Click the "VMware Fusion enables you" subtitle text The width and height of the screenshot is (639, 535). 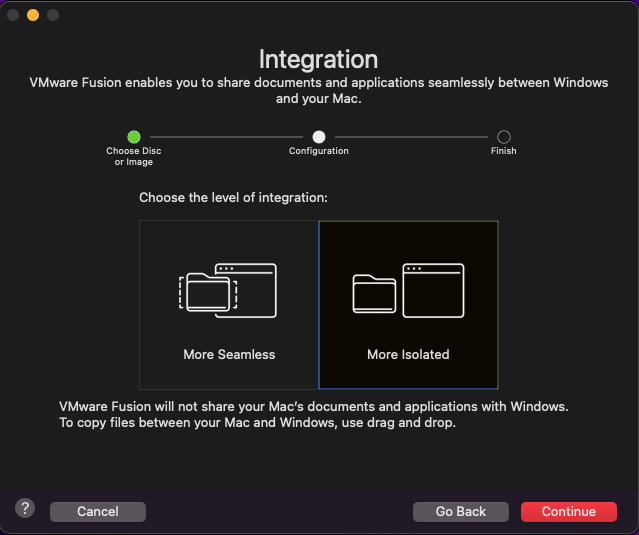tap(319, 90)
